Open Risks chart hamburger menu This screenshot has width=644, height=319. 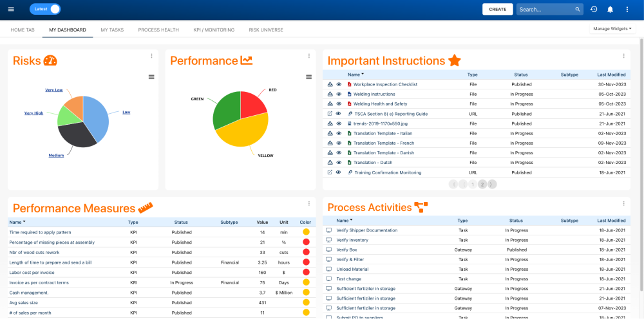click(151, 77)
